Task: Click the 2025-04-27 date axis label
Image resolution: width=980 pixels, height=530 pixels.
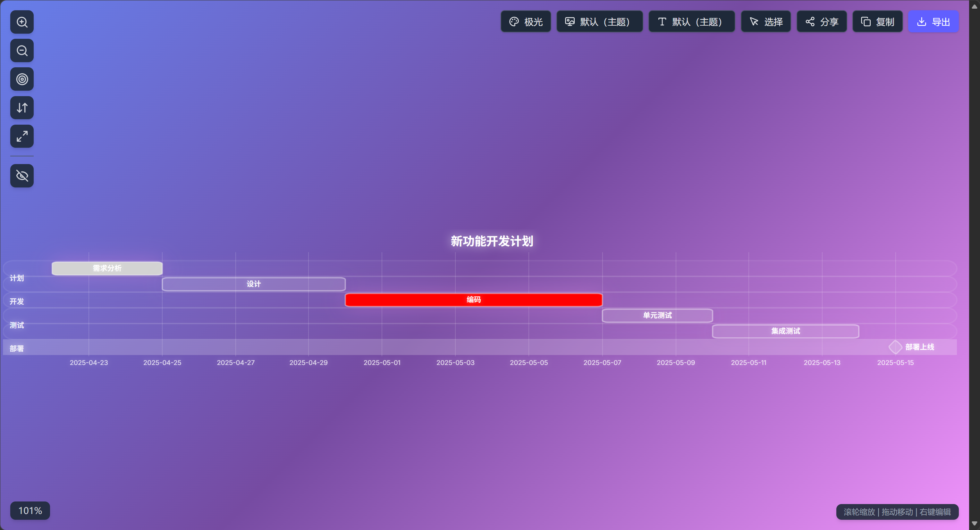Action: 235,363
